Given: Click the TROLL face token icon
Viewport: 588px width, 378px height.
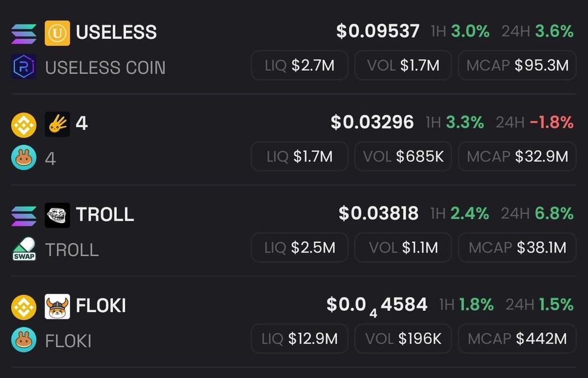Looking at the screenshot, I should pyautogui.click(x=58, y=215).
